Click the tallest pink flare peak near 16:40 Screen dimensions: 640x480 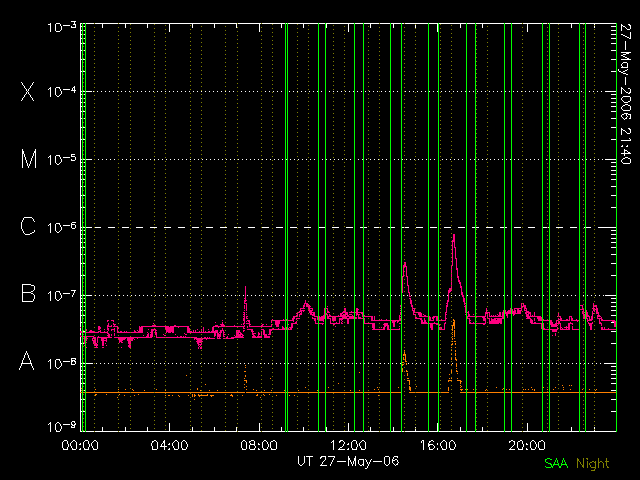pyautogui.click(x=453, y=236)
